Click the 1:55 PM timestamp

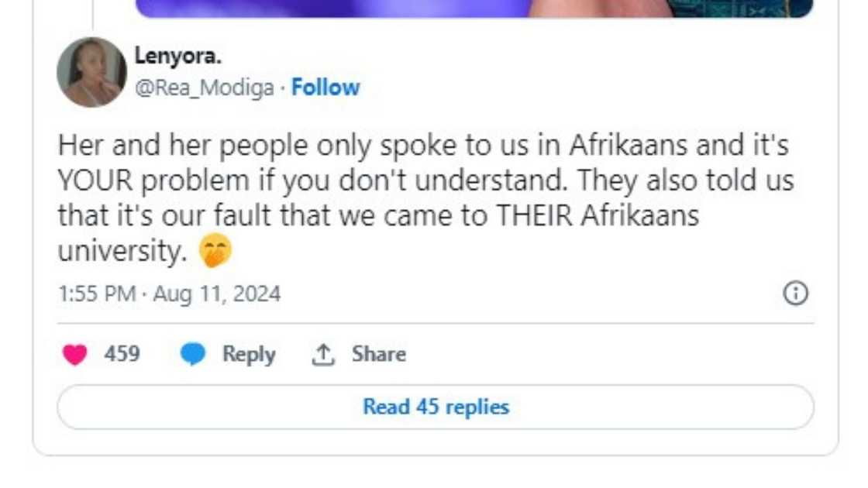point(97,294)
